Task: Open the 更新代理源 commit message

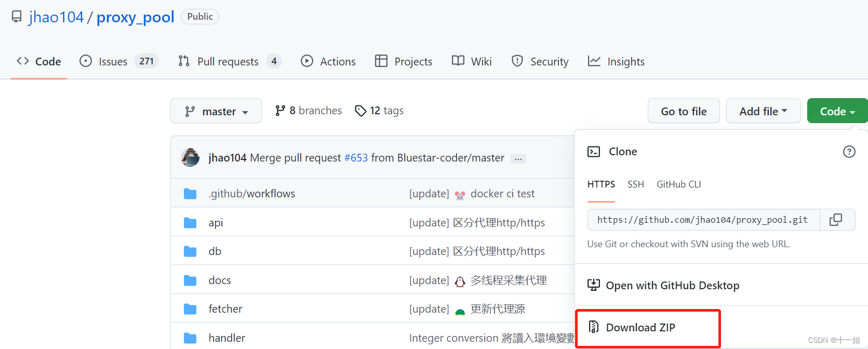Action: tap(467, 309)
